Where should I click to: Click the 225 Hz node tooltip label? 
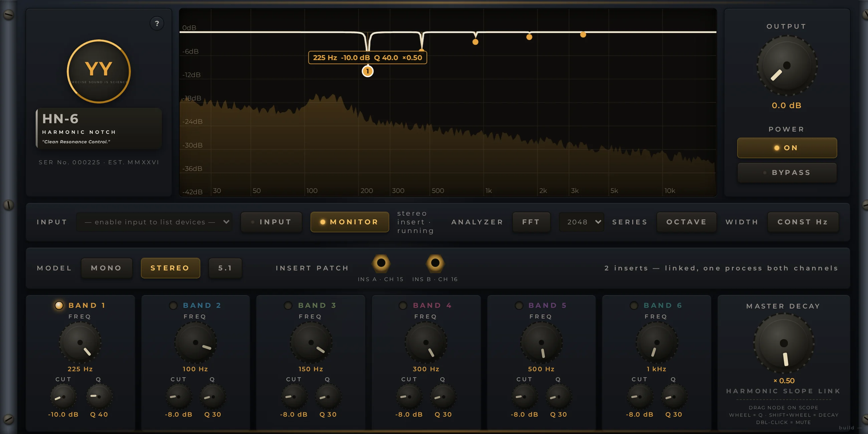[368, 58]
